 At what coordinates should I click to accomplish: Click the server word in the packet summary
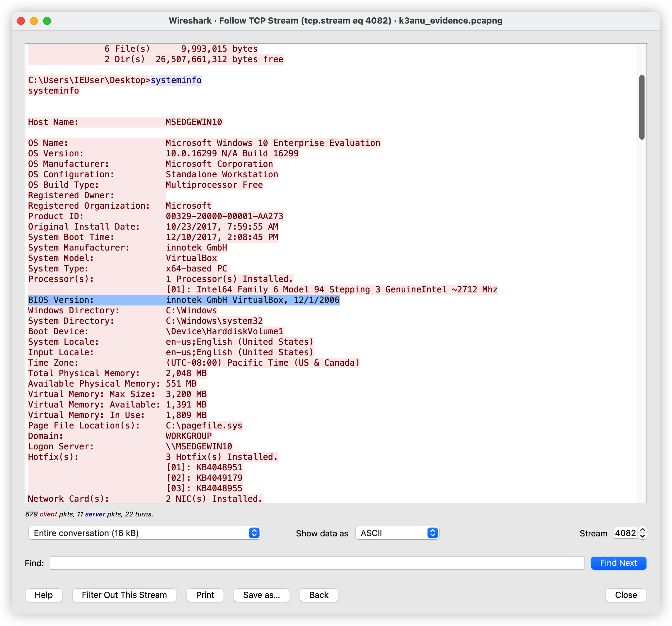[x=95, y=514]
